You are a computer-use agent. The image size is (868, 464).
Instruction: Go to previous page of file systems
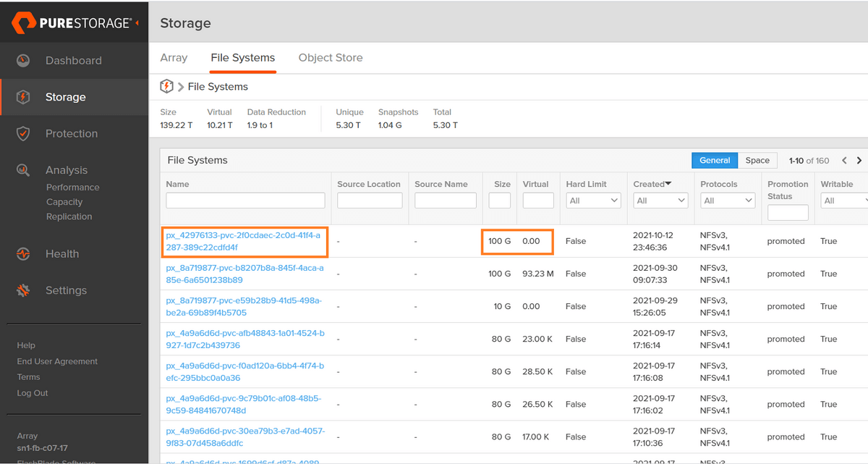(844, 161)
